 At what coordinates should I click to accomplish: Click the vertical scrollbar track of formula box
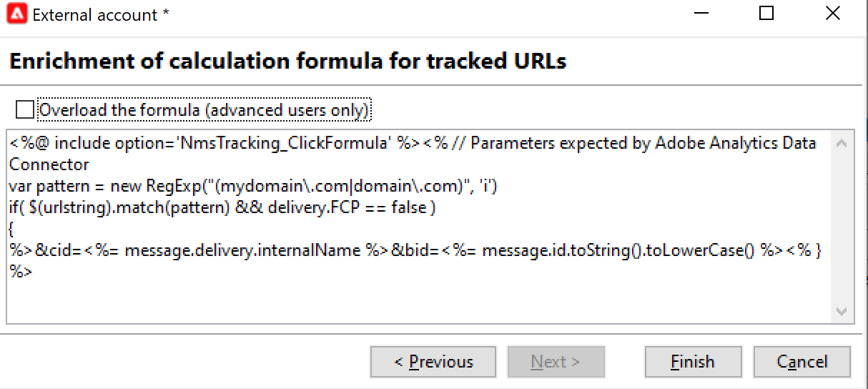pyautogui.click(x=841, y=228)
